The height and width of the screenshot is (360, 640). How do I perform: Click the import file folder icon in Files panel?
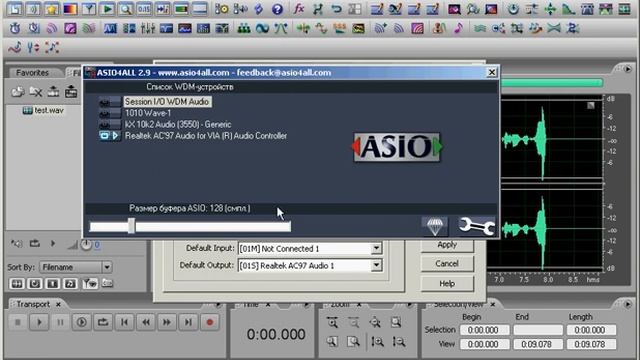[18, 92]
